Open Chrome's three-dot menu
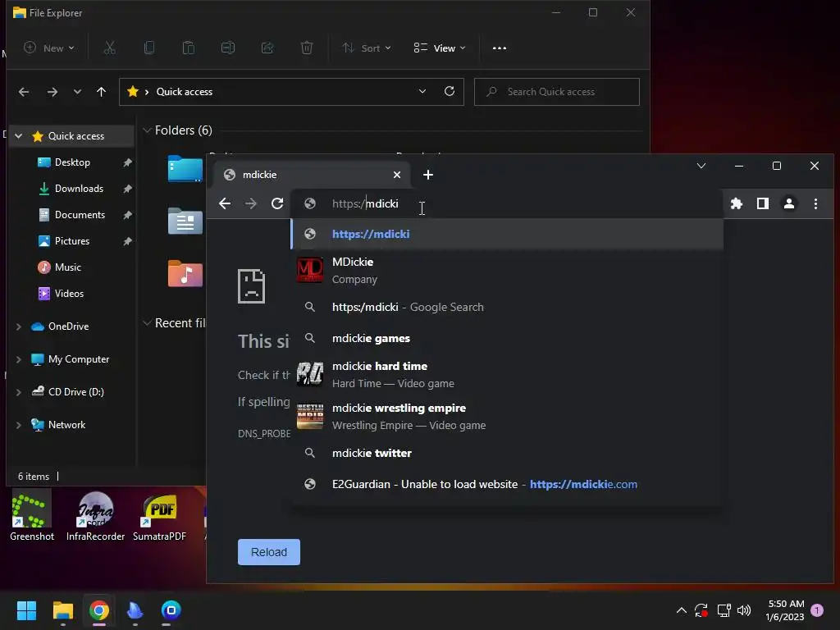 pyautogui.click(x=816, y=203)
